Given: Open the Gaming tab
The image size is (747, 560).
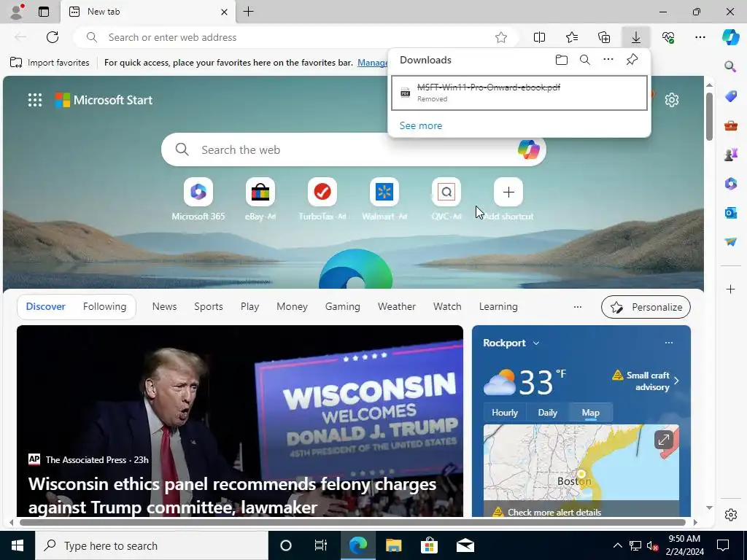Looking at the screenshot, I should [343, 307].
